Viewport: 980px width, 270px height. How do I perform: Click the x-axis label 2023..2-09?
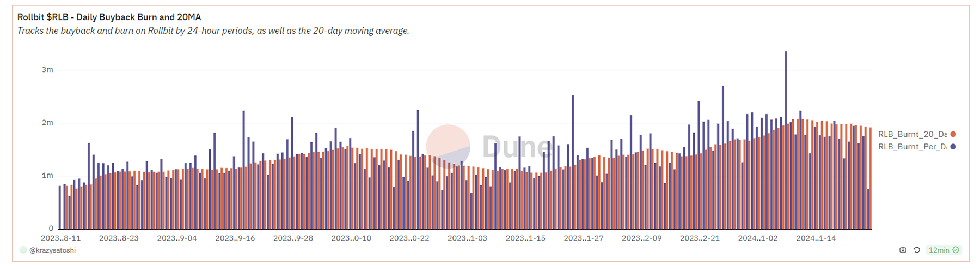pos(642,238)
